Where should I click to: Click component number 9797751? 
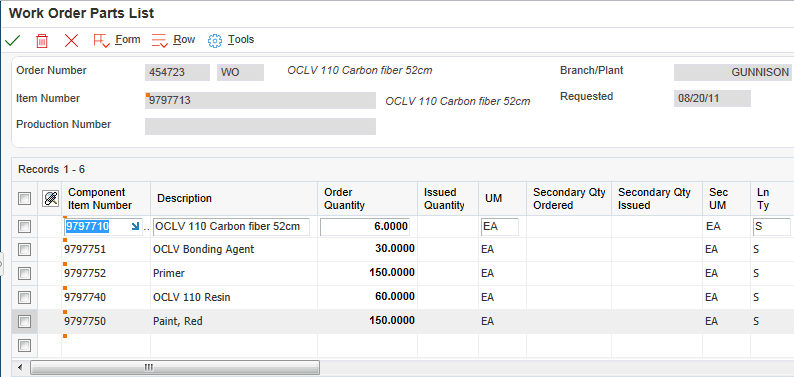click(x=85, y=249)
